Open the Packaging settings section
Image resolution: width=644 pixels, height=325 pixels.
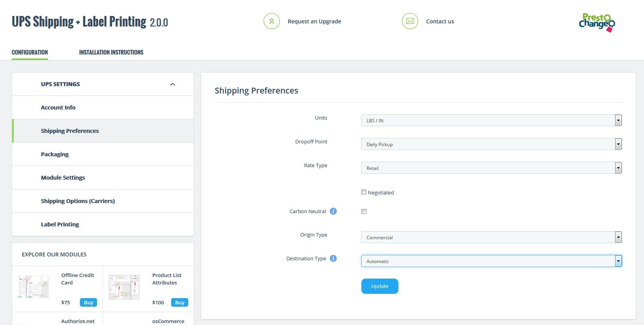pos(103,154)
